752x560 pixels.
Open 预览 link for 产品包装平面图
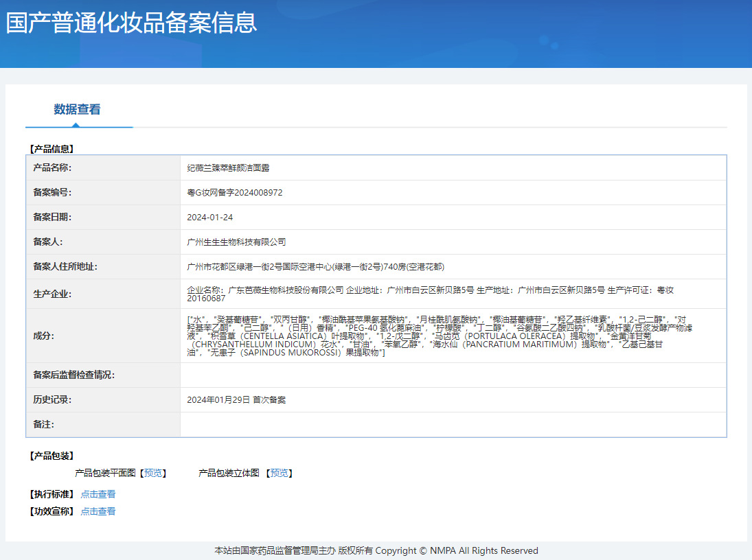click(x=153, y=474)
